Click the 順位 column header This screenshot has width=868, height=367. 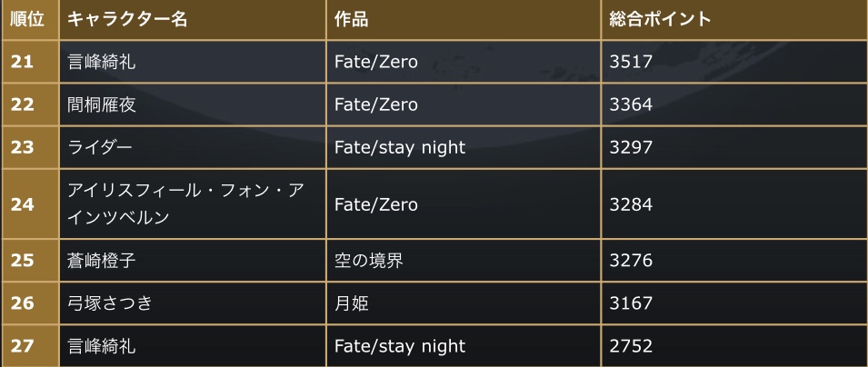point(28,19)
